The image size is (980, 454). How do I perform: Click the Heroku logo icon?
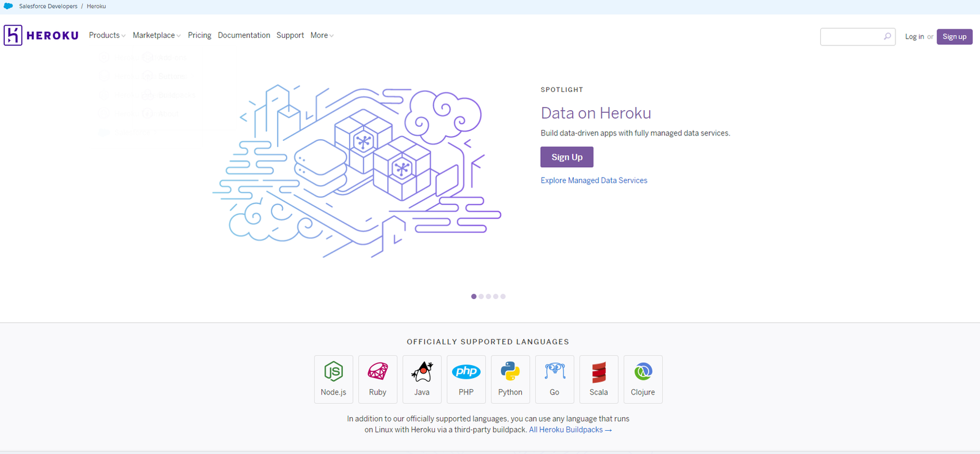13,36
